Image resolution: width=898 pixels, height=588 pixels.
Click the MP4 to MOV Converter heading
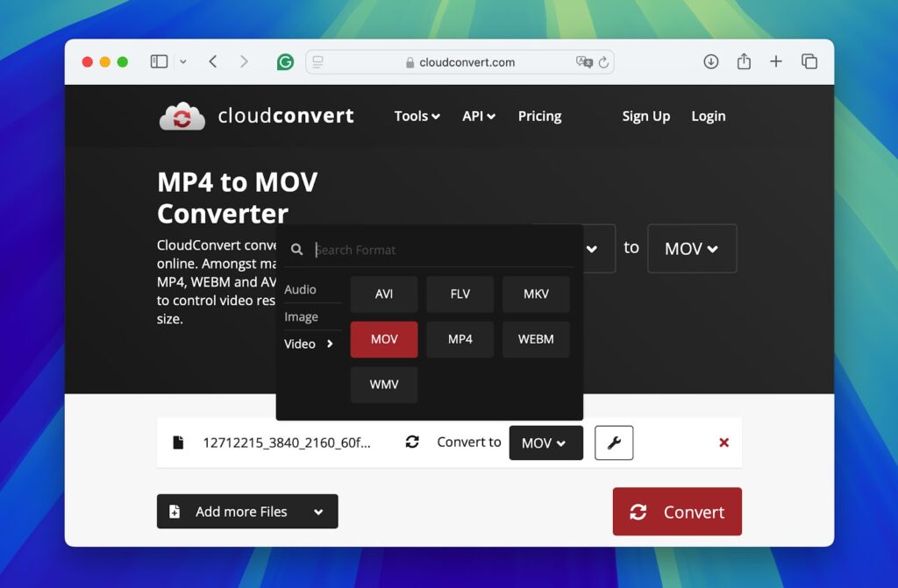click(237, 198)
